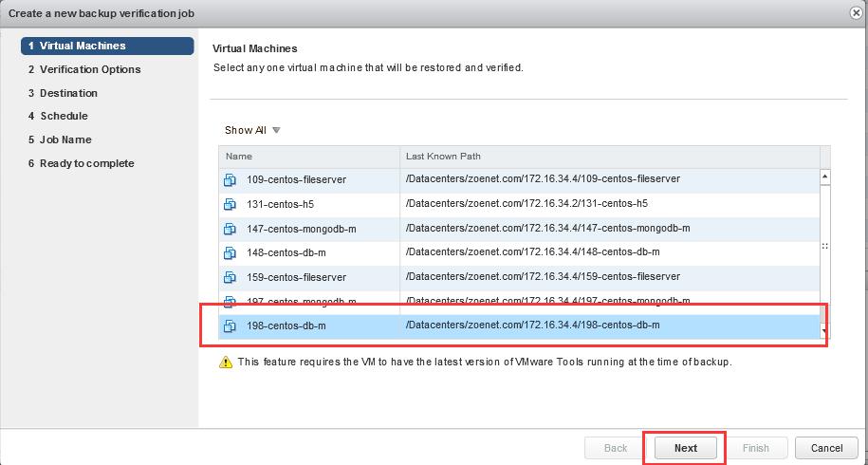Select the 198-centos-db-m row name
This screenshot has height=465, width=868.
(x=286, y=326)
